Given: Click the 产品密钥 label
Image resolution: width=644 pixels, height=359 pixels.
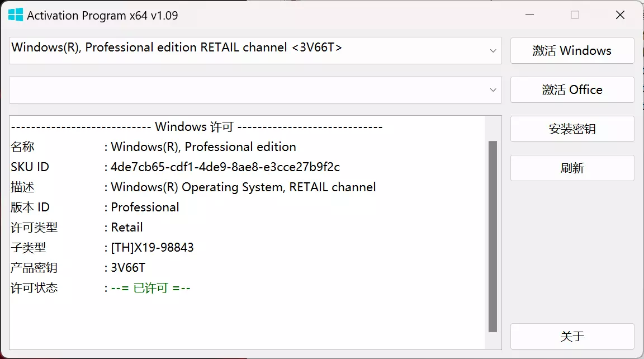Looking at the screenshot, I should click(x=34, y=268).
